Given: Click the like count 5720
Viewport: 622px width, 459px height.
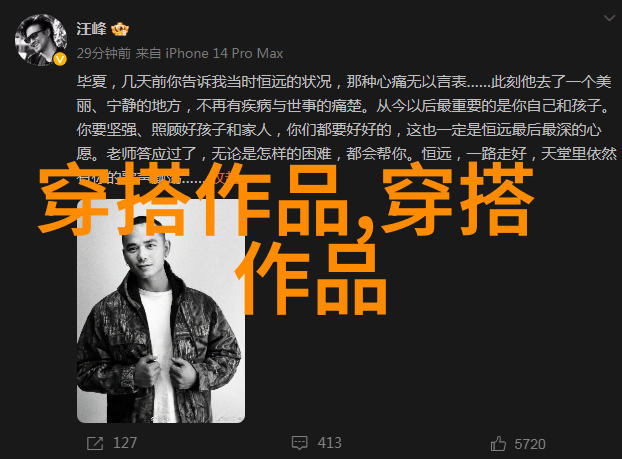Looking at the screenshot, I should (530, 444).
